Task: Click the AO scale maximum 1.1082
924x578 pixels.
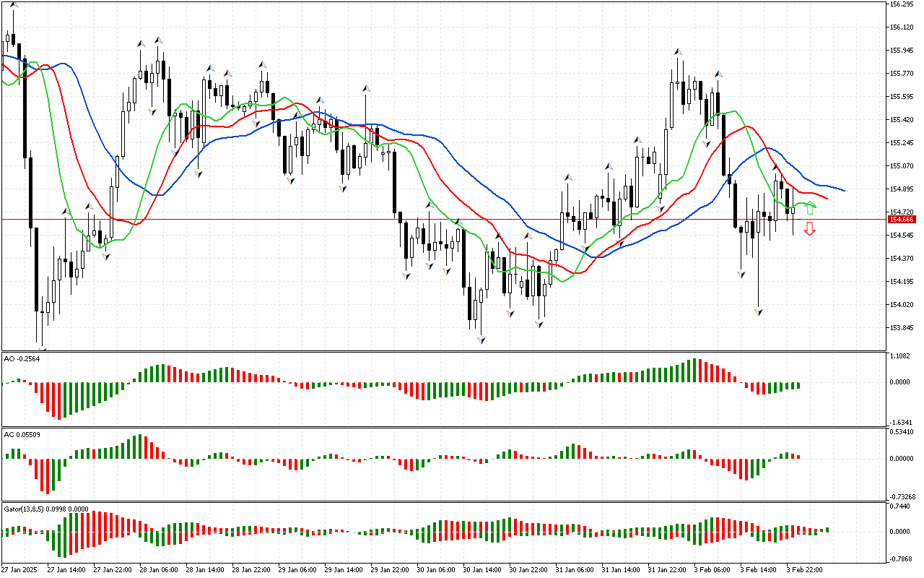Action: [x=901, y=356]
